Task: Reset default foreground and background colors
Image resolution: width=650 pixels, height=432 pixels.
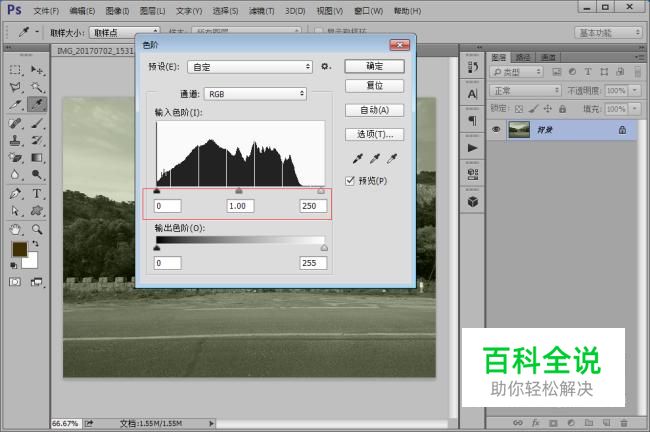Action: [x=14, y=265]
